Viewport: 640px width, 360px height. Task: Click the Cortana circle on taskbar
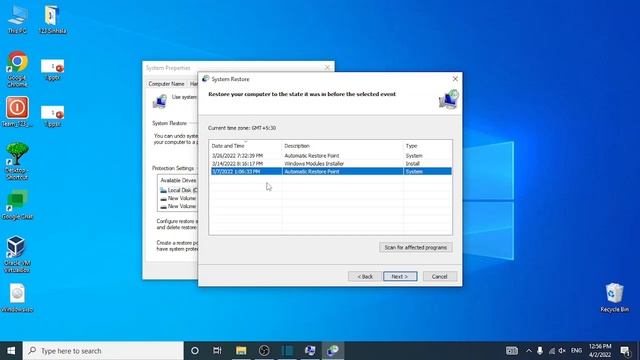(x=195, y=351)
